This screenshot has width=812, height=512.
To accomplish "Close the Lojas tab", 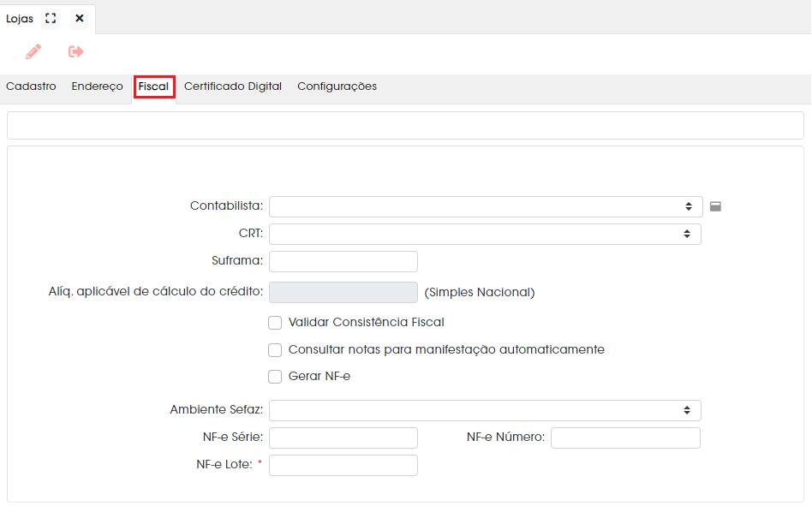I will point(80,19).
